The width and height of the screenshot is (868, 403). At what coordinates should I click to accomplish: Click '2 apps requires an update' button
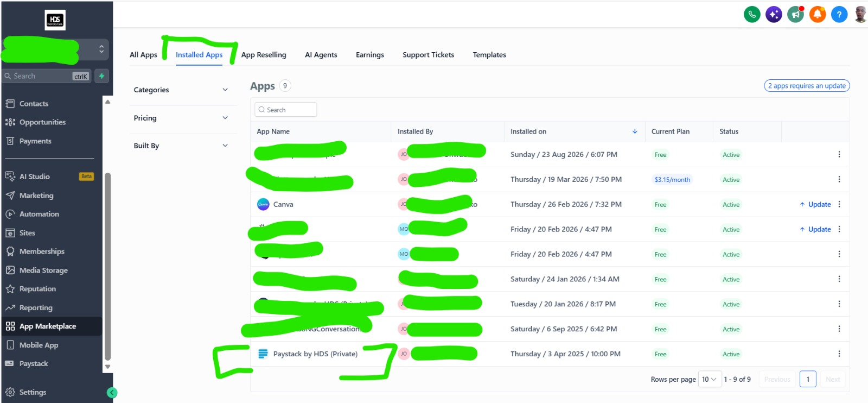807,86
